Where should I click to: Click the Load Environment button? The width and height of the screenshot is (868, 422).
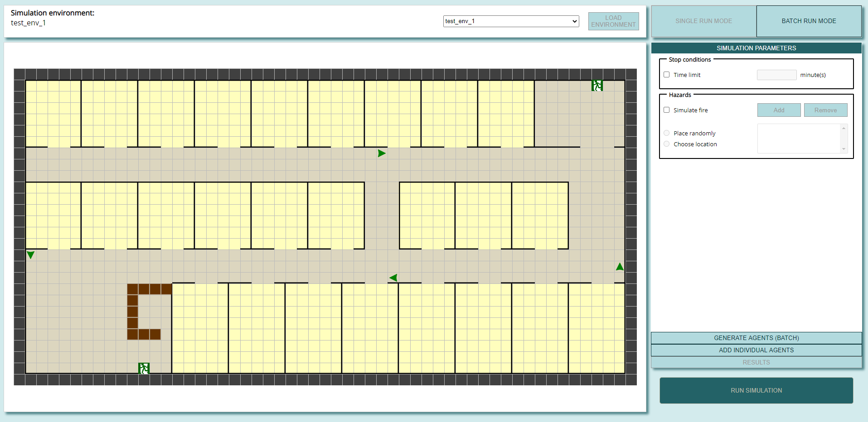[613, 21]
